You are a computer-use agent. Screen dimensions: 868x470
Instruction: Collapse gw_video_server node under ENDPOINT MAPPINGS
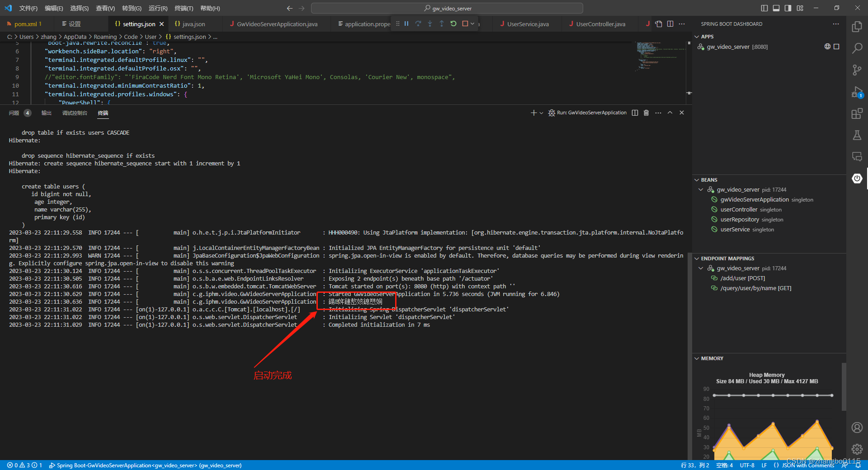[x=701, y=268]
